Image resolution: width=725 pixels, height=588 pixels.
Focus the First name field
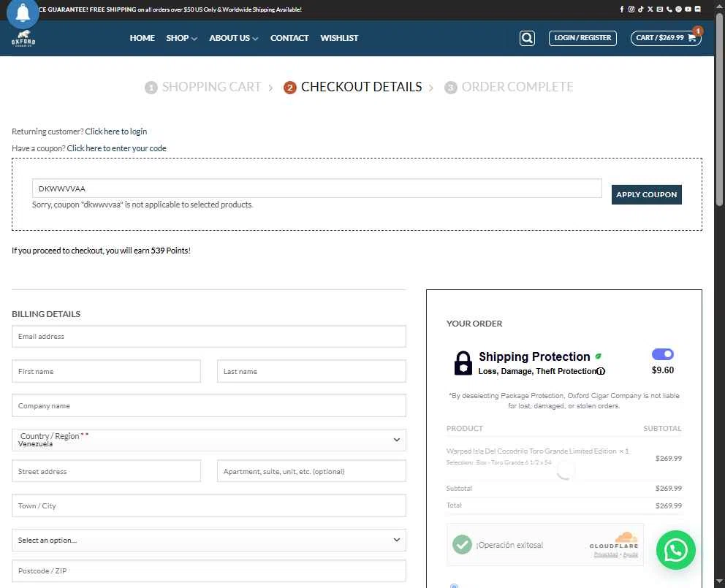[x=107, y=371]
